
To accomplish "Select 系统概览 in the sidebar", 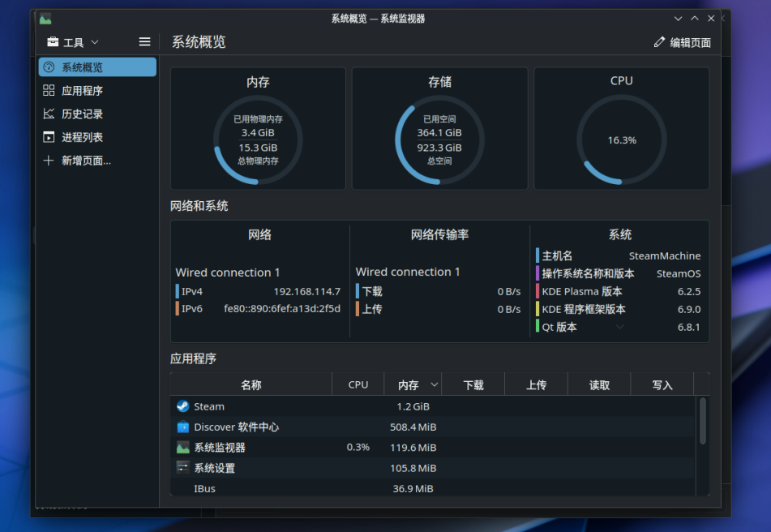I will tap(97, 67).
